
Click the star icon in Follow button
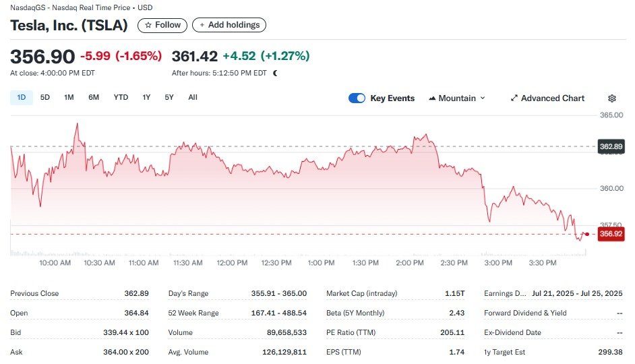(148, 25)
